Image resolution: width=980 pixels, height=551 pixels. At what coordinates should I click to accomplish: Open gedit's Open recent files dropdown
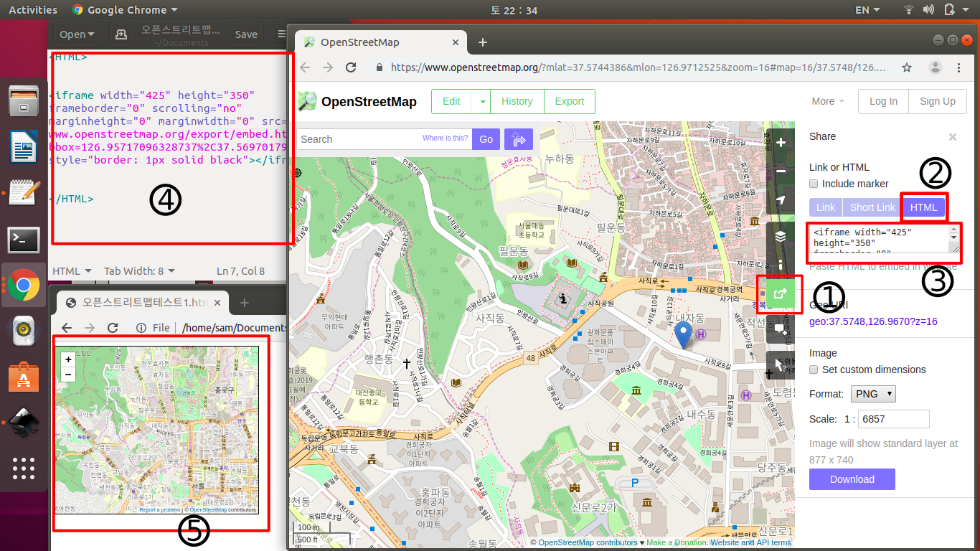click(x=77, y=34)
